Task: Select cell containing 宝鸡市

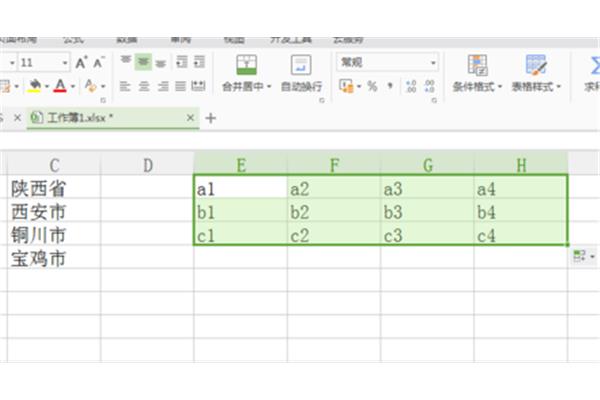Action: (54, 257)
